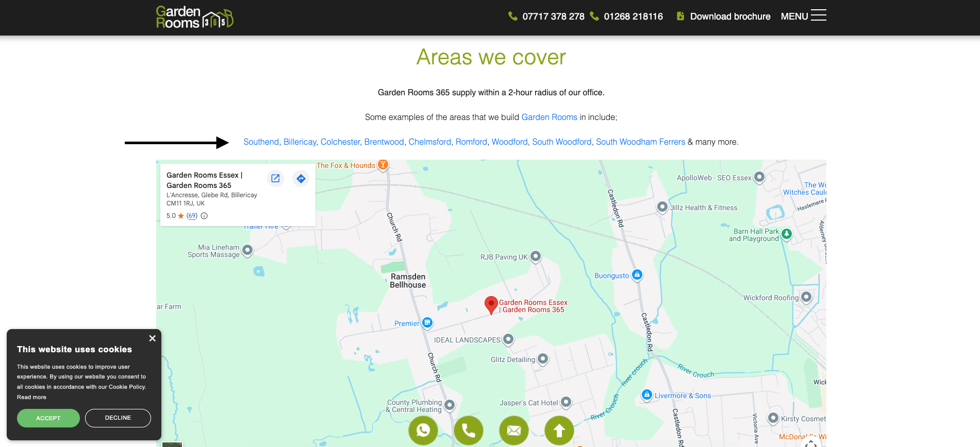Open the WhatsApp chat round button
Viewport: 980px width, 447px height.
point(423,430)
